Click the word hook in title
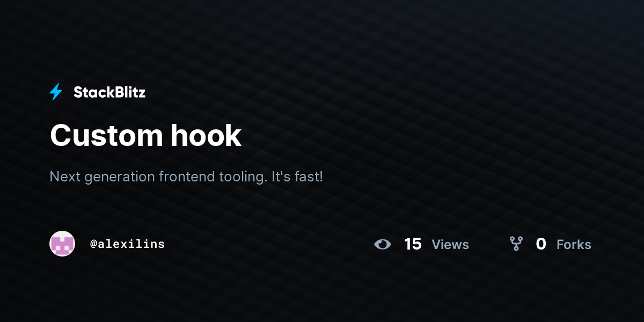 [206, 135]
